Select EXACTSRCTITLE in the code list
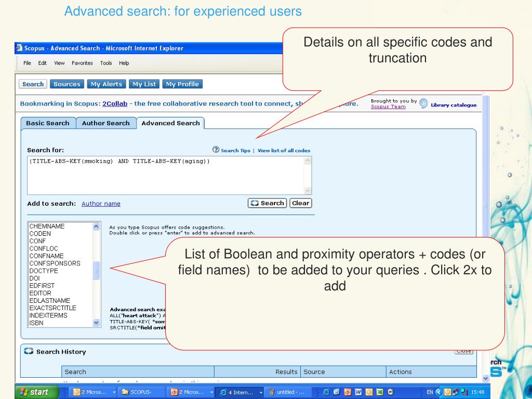Image resolution: width=532 pixels, height=399 pixels. point(52,308)
